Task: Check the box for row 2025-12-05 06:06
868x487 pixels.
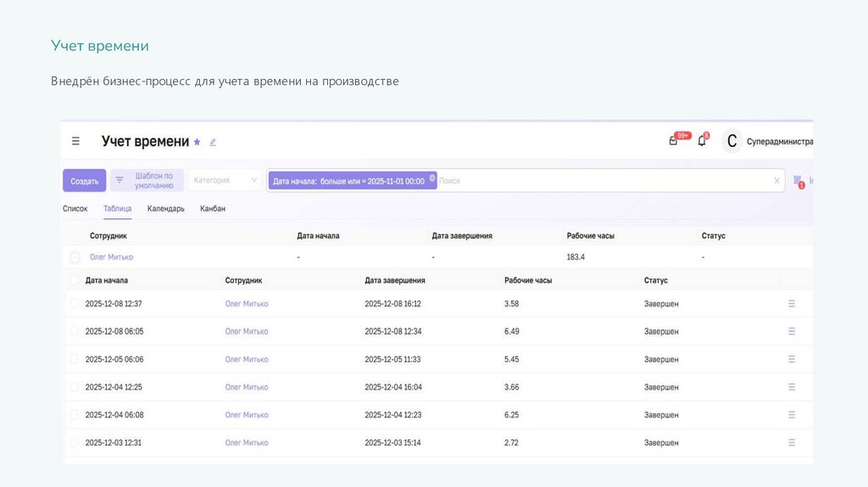Action: (x=74, y=360)
